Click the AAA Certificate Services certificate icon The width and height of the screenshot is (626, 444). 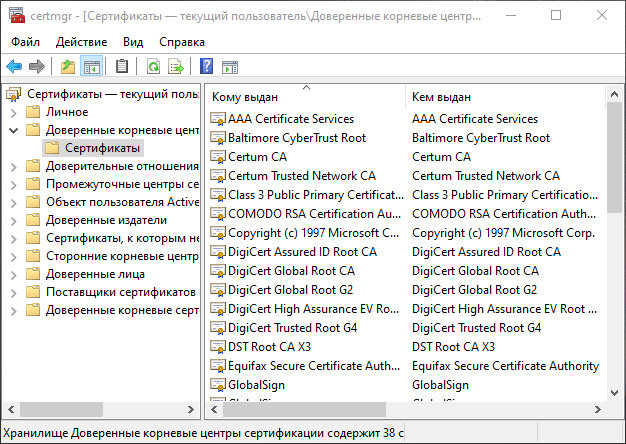point(218,119)
